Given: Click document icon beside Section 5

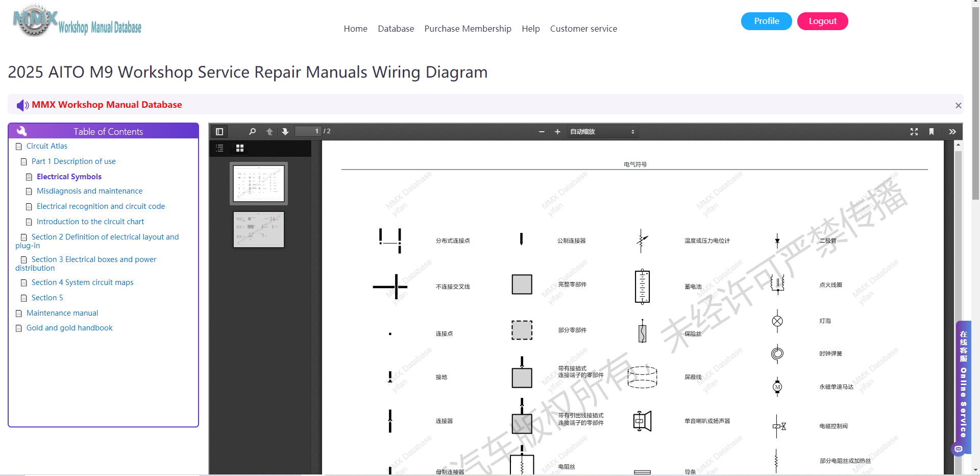Looking at the screenshot, I should [24, 298].
